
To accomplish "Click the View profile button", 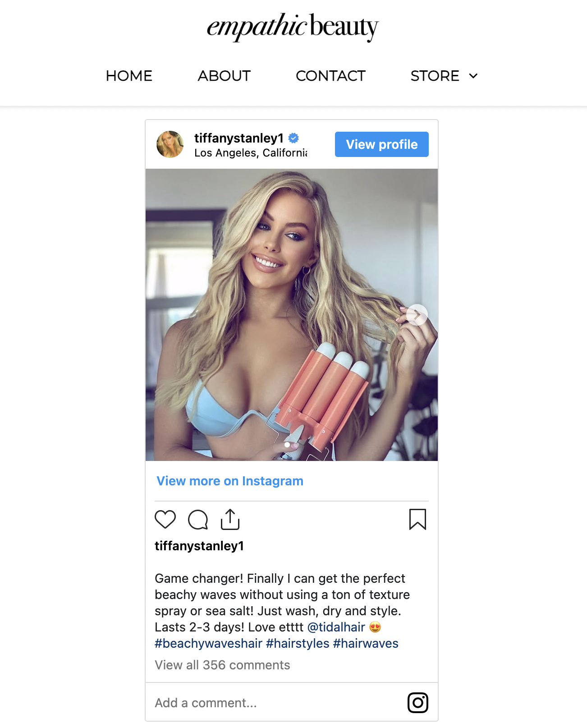I will point(382,144).
